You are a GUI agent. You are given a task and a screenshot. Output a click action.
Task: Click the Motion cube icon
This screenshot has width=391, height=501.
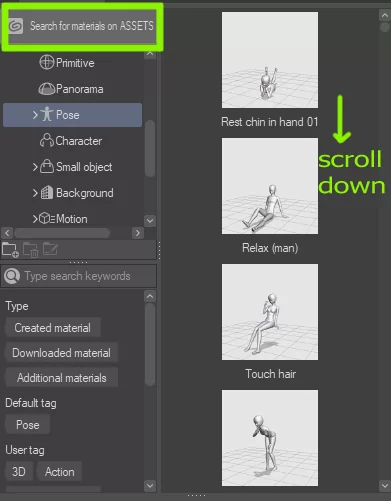(47, 218)
